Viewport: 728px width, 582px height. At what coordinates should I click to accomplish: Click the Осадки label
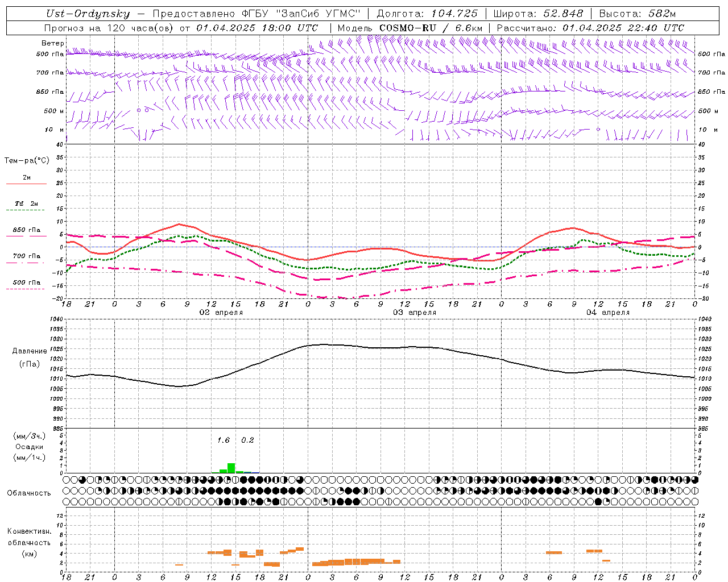coord(30,447)
